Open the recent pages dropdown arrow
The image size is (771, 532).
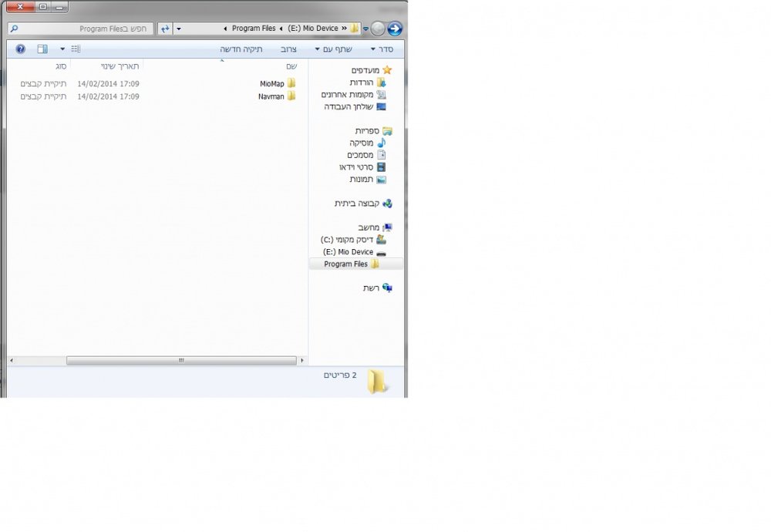coord(365,29)
